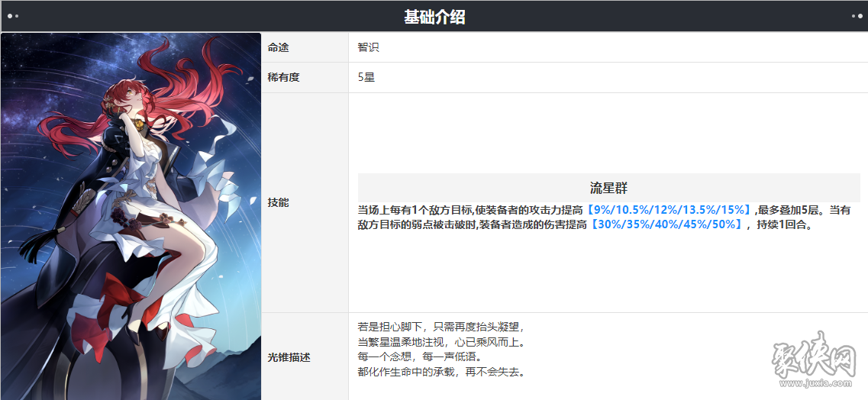This screenshot has height=400, width=868.
Task: Select the 5星 rarity value
Action: click(366, 77)
